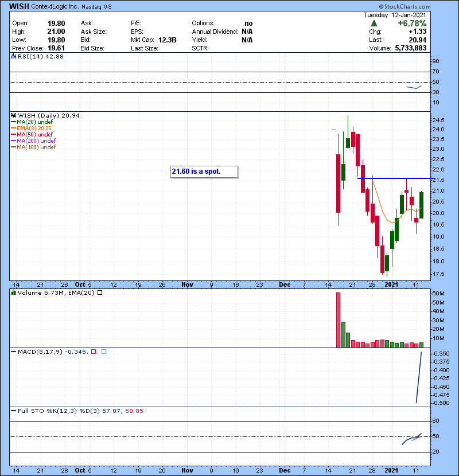Click the High value 21.00
The height and width of the screenshot is (476, 459).
(56, 32)
